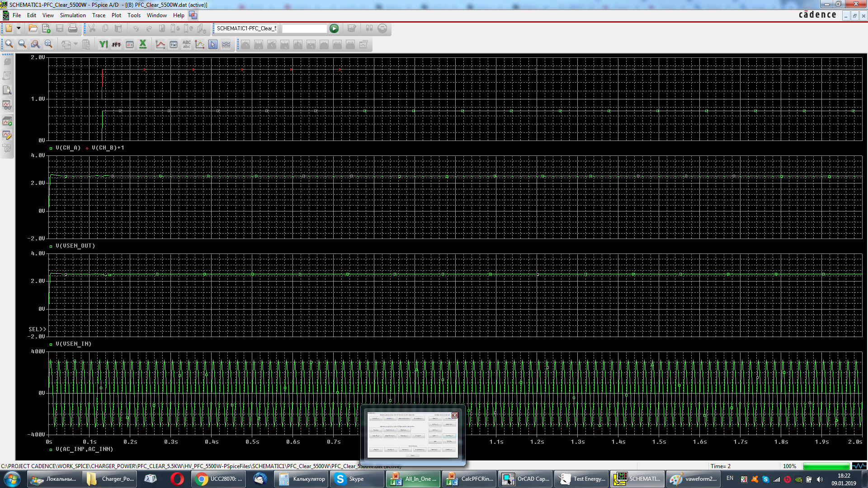Click the V(USEN_IN) trace label
The image size is (868, 488).
tap(73, 344)
